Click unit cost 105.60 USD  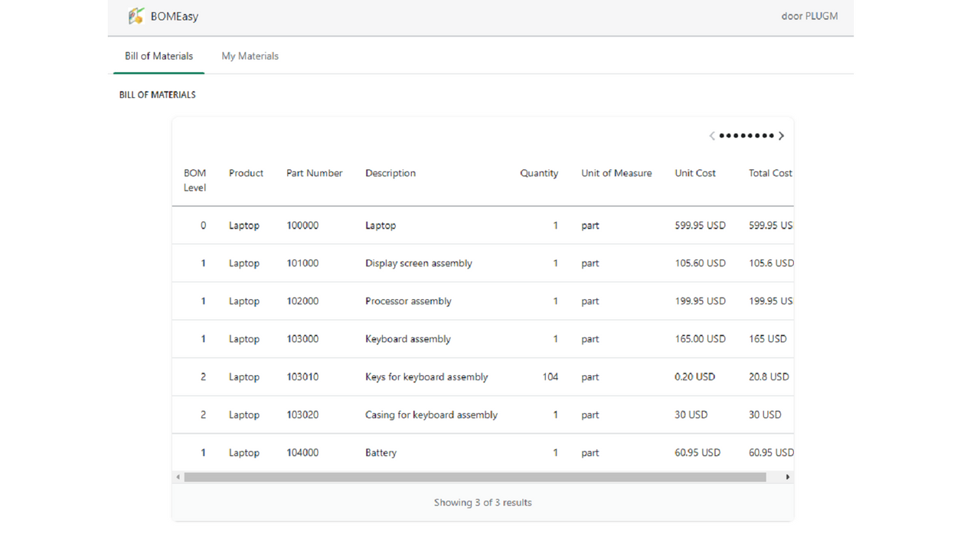[700, 263]
